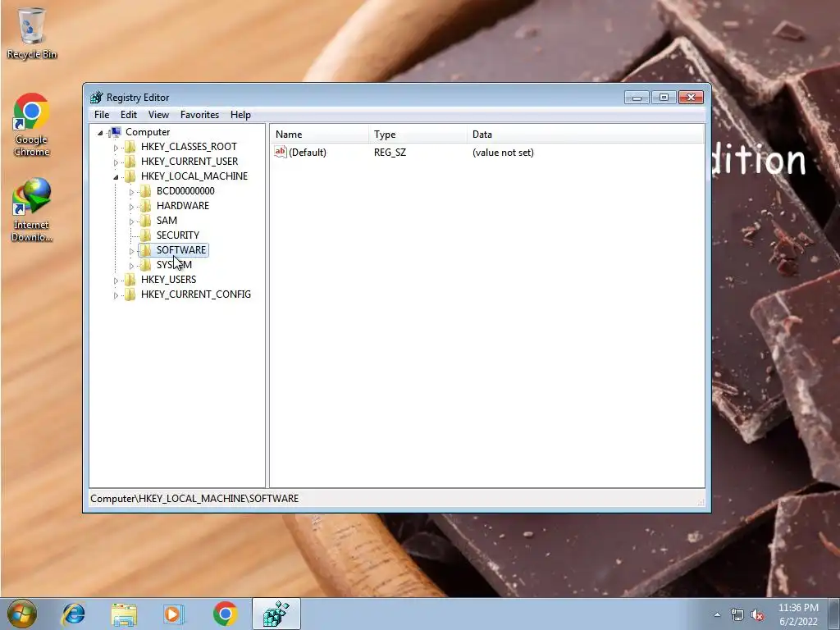Expand HKEY_CURRENT_CONFIG arrow
The image size is (840, 630).
116,295
